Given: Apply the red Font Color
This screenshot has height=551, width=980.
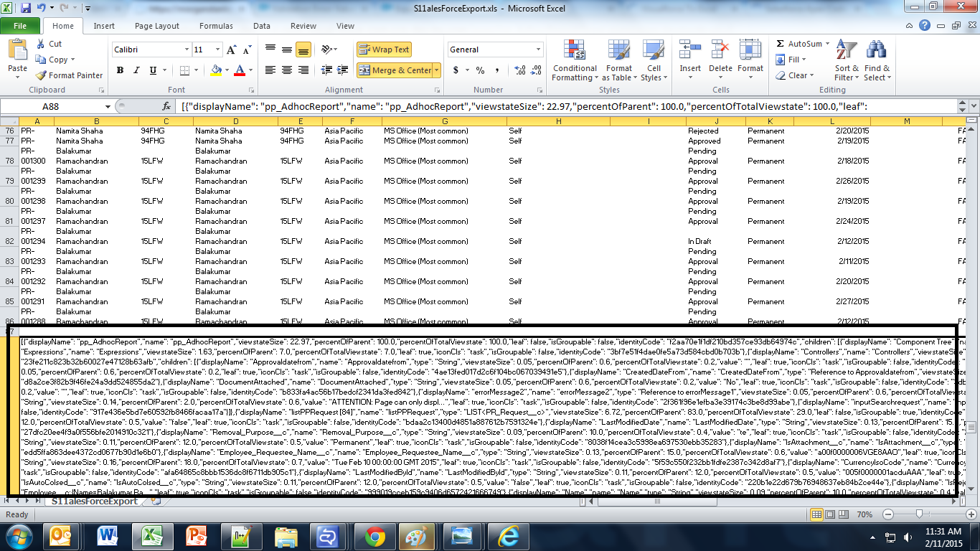Looking at the screenshot, I should (x=239, y=70).
